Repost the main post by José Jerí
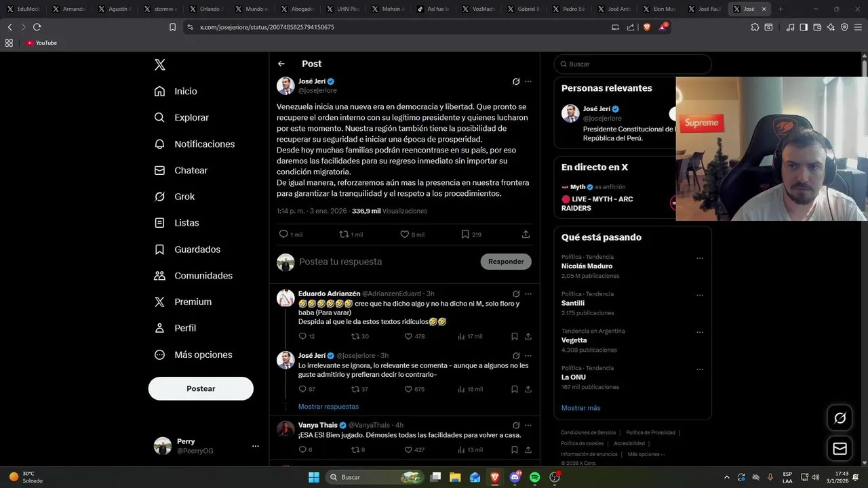 (x=344, y=234)
